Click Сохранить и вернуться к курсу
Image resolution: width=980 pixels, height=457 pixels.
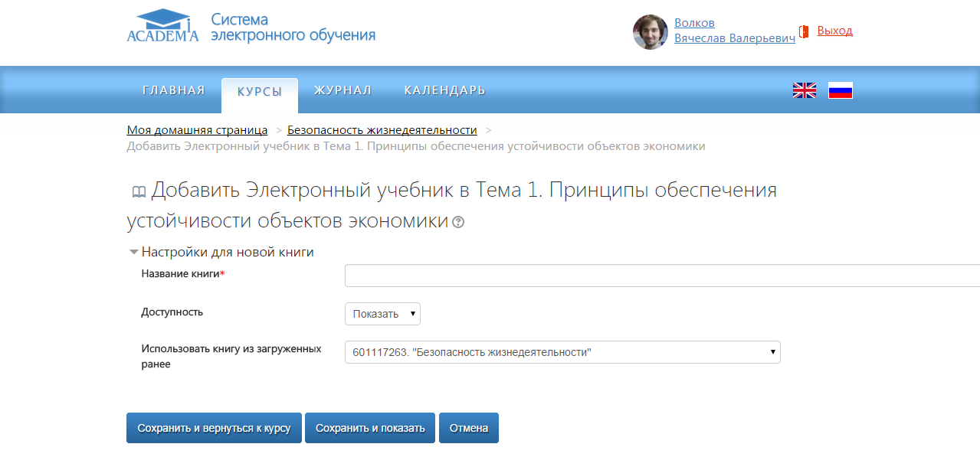point(214,428)
